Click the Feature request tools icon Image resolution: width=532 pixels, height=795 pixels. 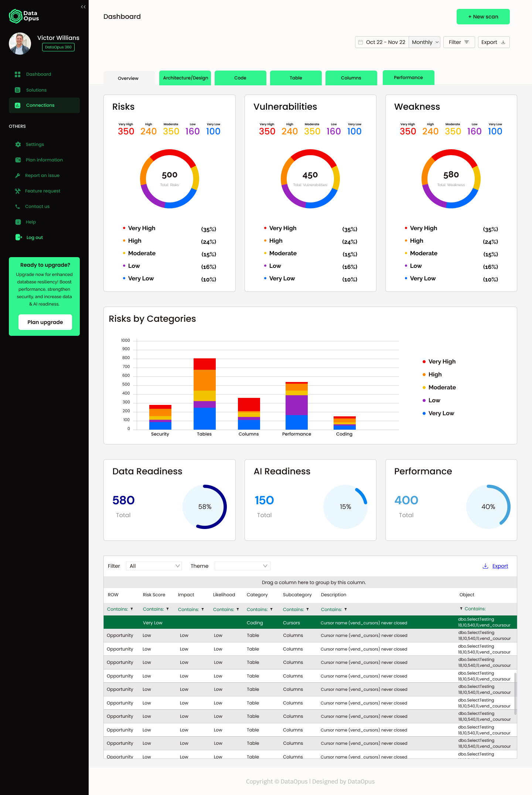[x=17, y=191]
